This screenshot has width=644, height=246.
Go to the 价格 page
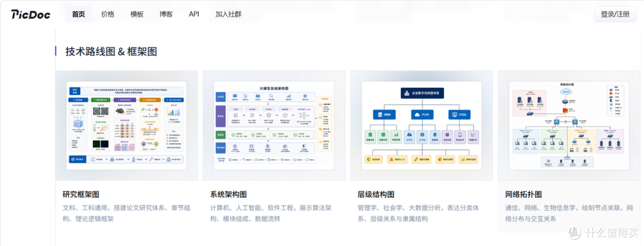107,14
